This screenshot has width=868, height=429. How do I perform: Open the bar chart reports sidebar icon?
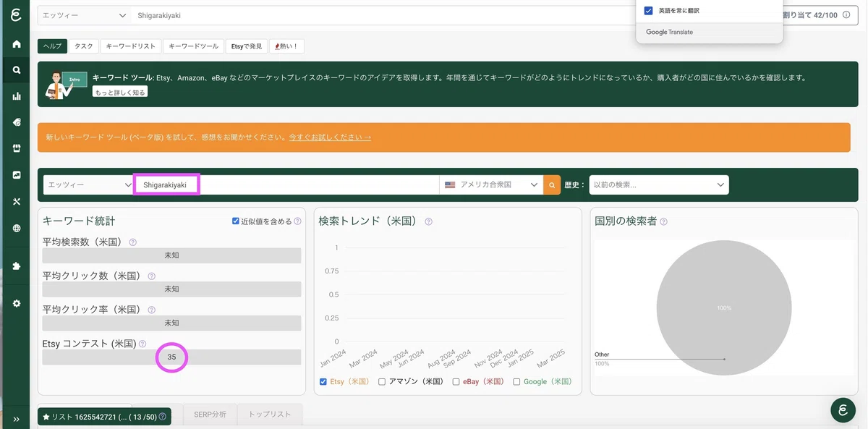(x=16, y=96)
